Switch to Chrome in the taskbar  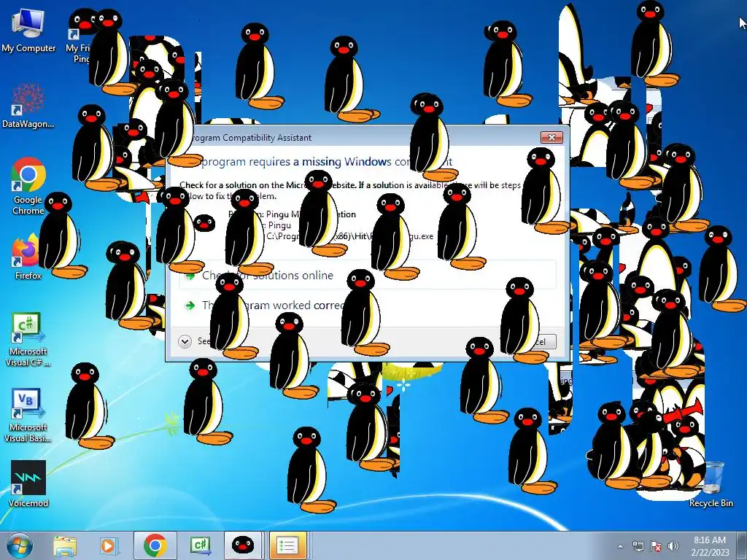pos(155,545)
